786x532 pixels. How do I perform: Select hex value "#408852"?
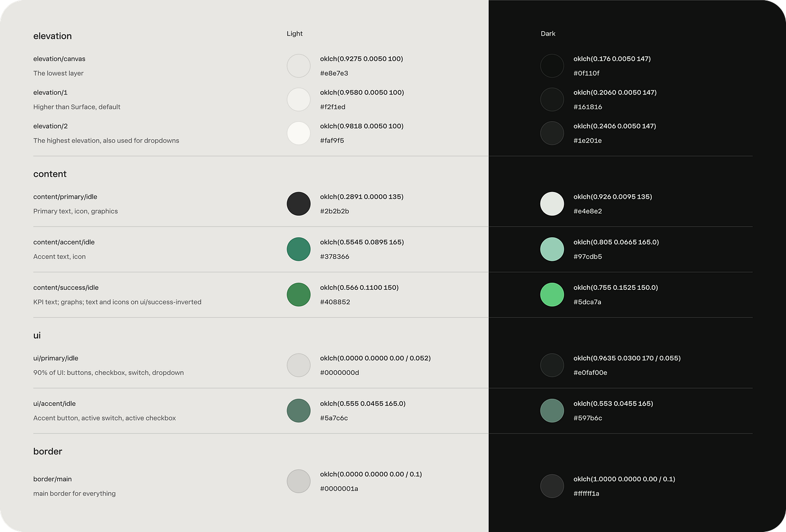coord(335,302)
